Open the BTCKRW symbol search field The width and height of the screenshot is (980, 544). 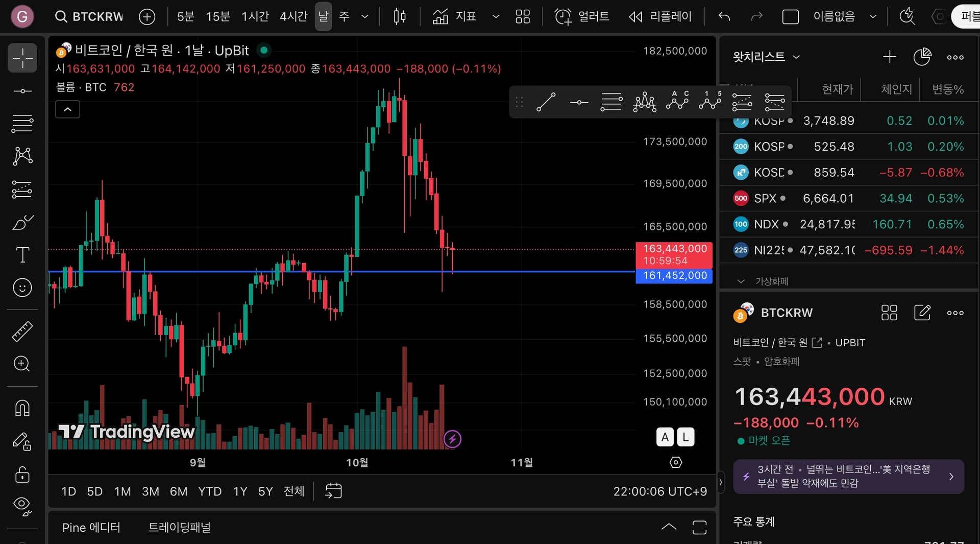(90, 17)
